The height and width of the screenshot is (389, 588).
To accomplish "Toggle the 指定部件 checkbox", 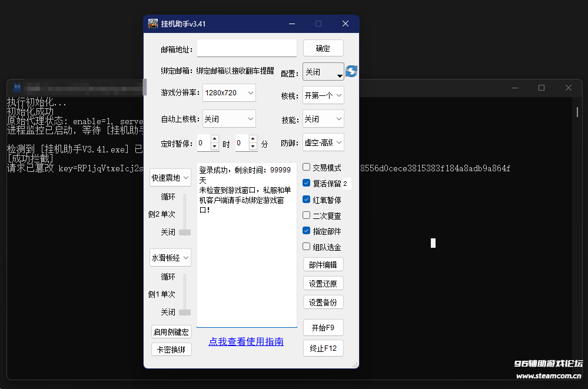I will [307, 231].
